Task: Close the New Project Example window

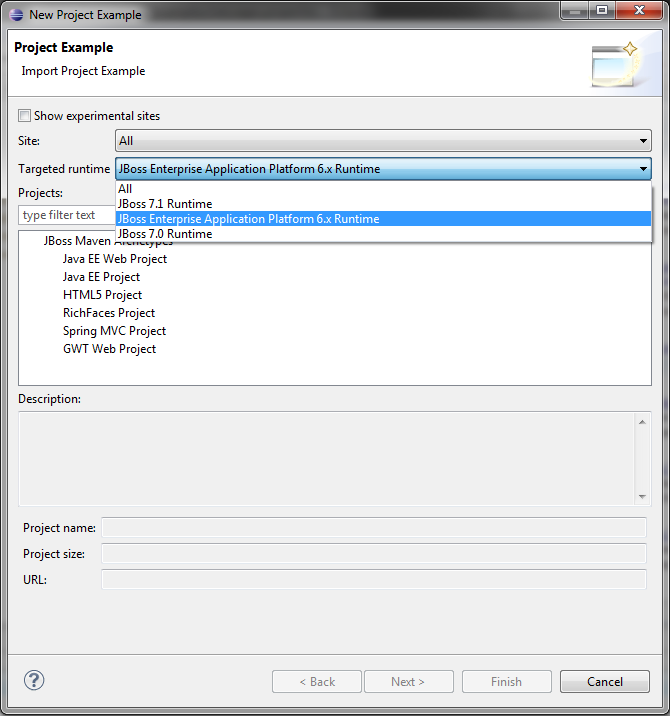Action: tap(639, 11)
